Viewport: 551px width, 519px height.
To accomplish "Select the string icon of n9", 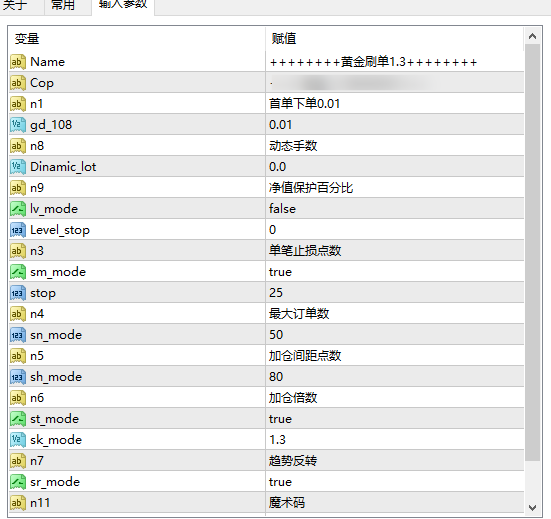I will coord(18,188).
